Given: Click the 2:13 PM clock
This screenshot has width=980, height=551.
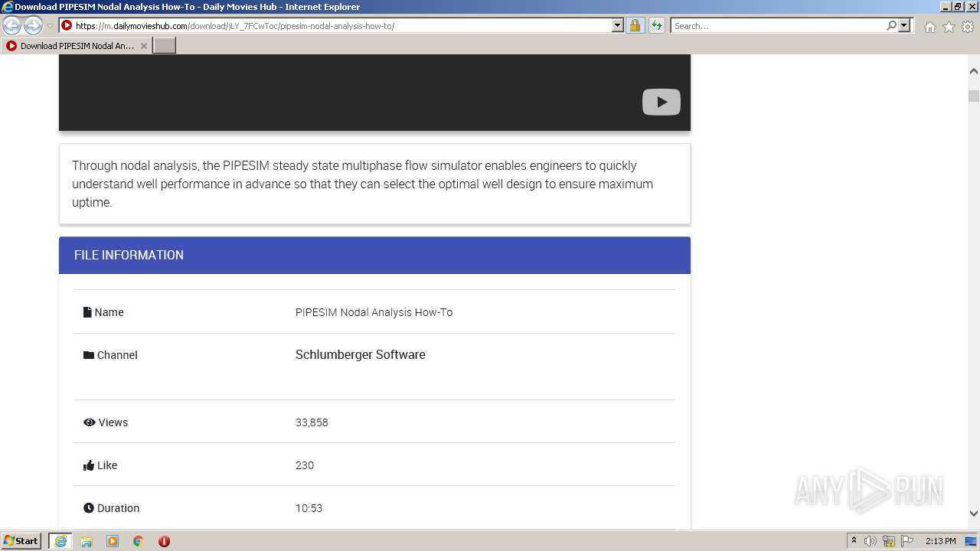Looking at the screenshot, I should 940,541.
